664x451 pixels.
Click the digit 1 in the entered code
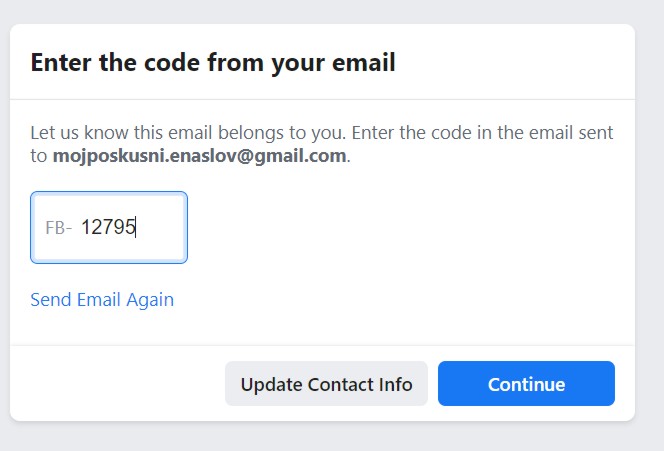click(86, 227)
